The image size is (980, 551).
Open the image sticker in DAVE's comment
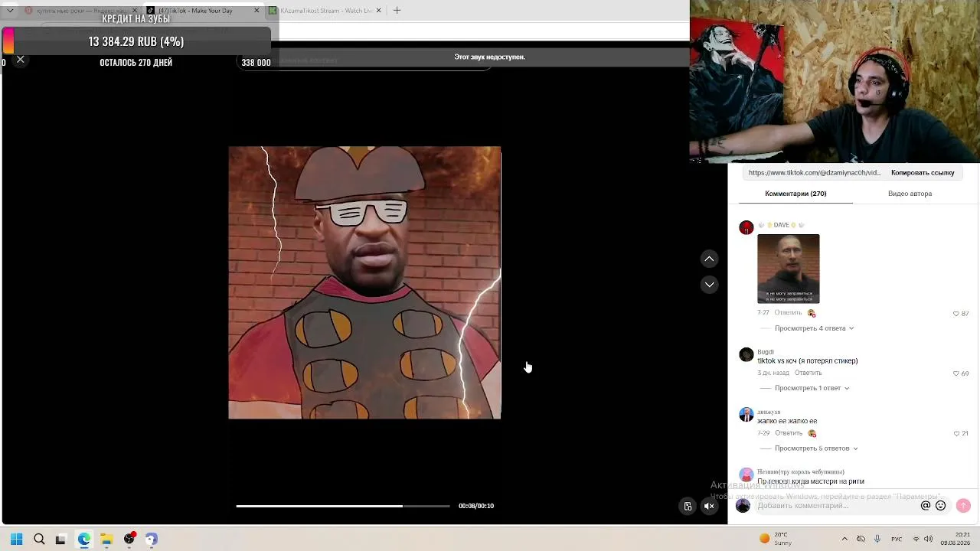pyautogui.click(x=789, y=269)
